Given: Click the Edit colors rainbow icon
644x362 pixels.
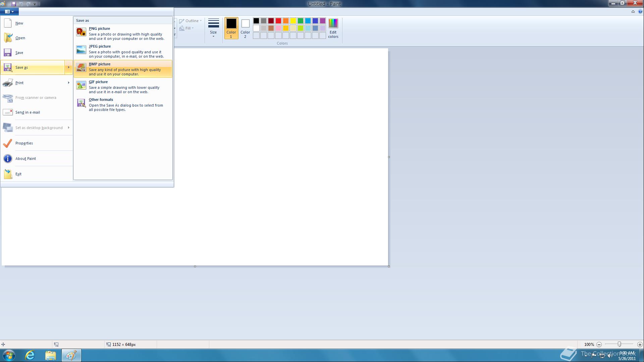Looking at the screenshot, I should pos(333,23).
